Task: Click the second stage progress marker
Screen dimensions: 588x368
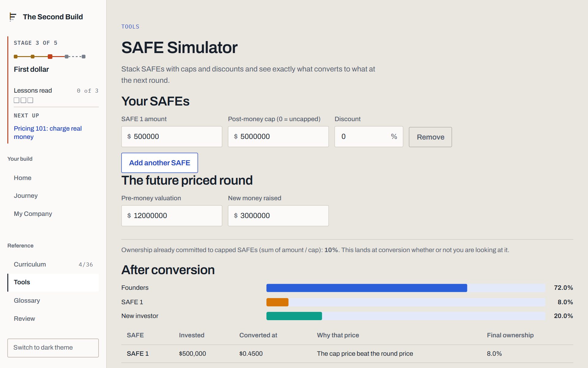Action: (x=32, y=56)
